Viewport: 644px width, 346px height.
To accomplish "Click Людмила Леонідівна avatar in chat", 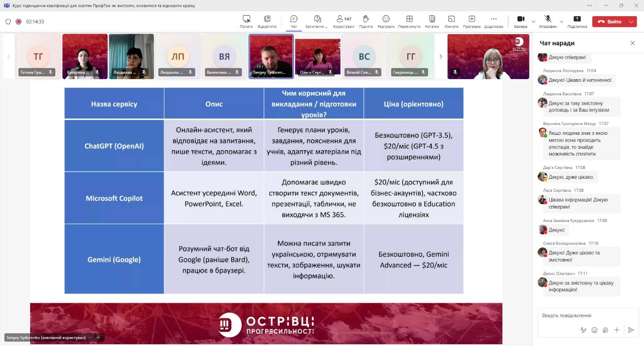I will 543,80.
